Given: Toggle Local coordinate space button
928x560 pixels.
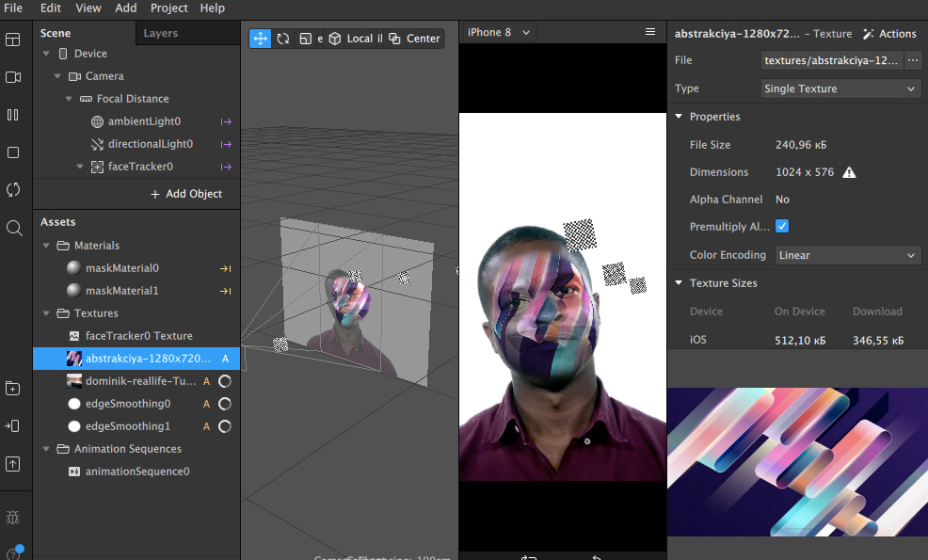Looking at the screenshot, I should (352, 39).
